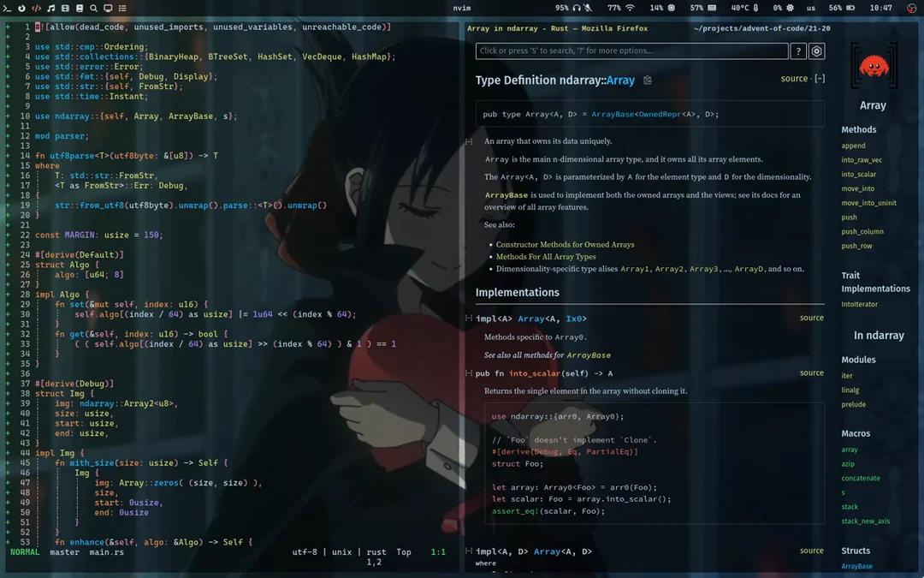The height and width of the screenshot is (578, 924).
Task: Select Methods heading in the sidebar
Action: click(x=858, y=129)
